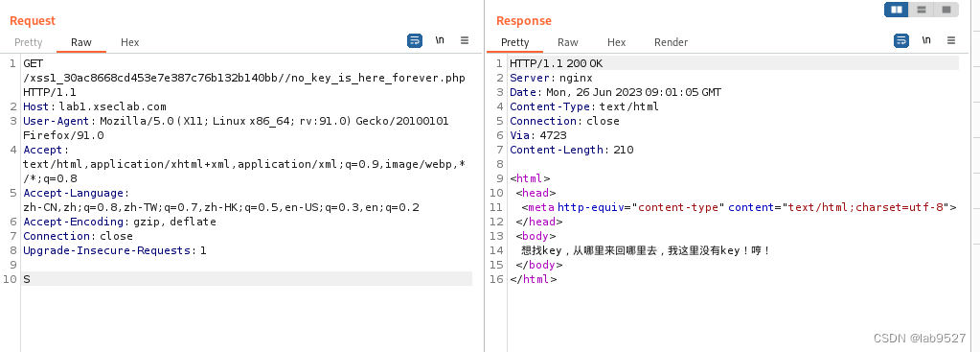Click the Chinese key message in response body
The height and width of the screenshot is (352, 980).
(x=647, y=250)
